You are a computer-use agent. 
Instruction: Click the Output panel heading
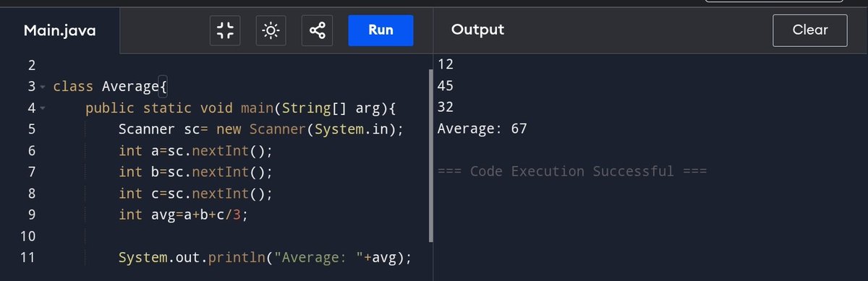(477, 30)
